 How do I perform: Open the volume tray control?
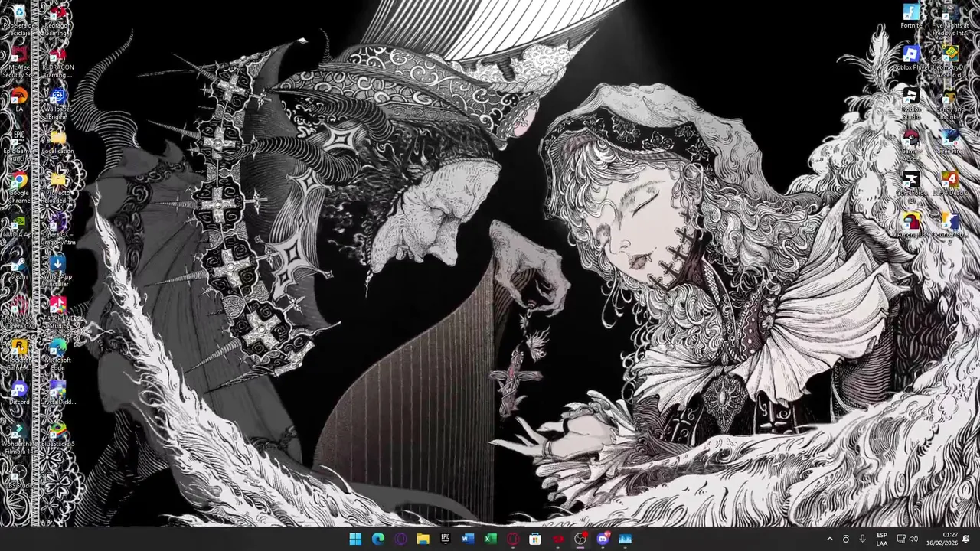coord(913,539)
